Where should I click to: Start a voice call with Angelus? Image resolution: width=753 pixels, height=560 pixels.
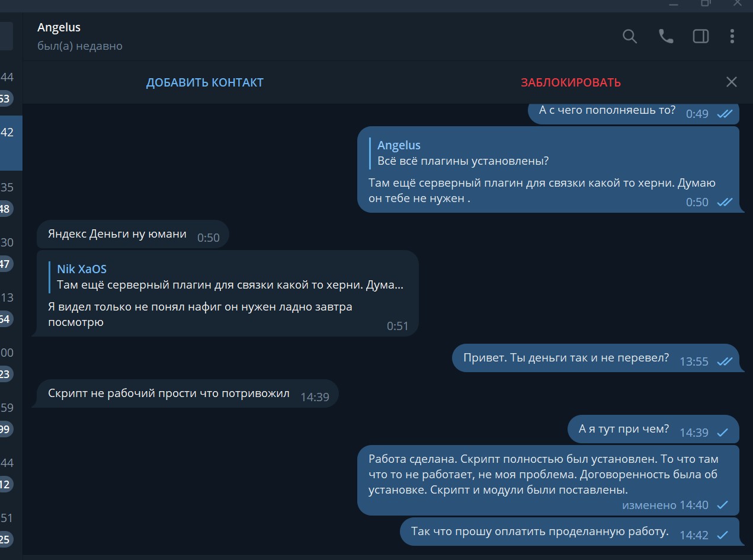(x=666, y=37)
